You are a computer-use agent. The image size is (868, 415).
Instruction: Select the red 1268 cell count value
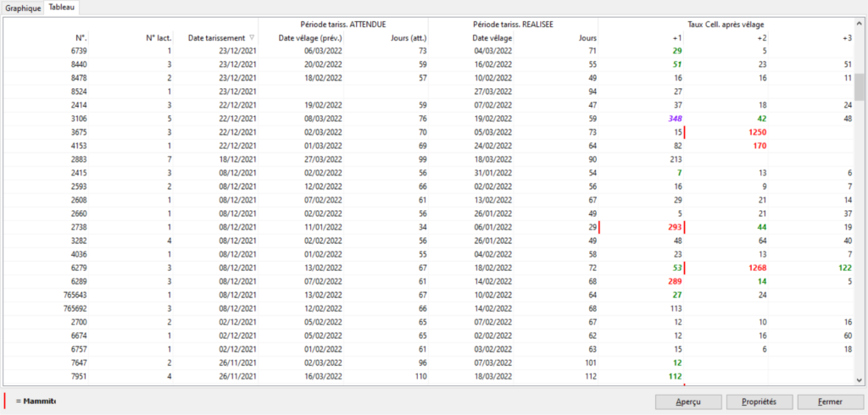coord(752,268)
